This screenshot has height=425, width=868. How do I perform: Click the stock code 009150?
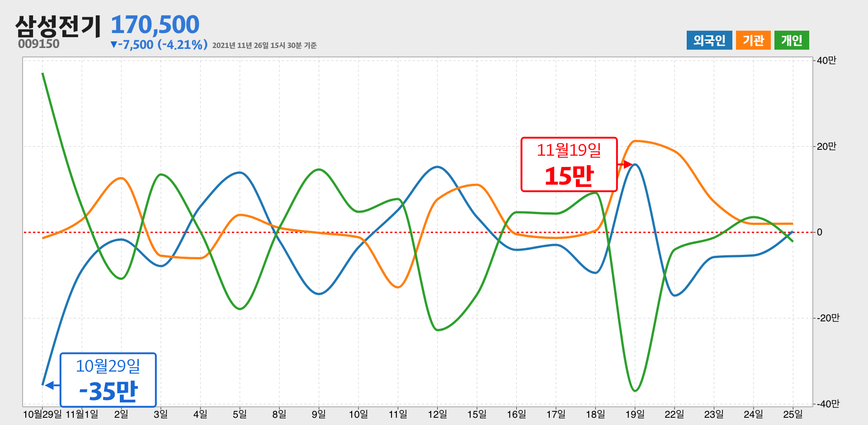(39, 44)
